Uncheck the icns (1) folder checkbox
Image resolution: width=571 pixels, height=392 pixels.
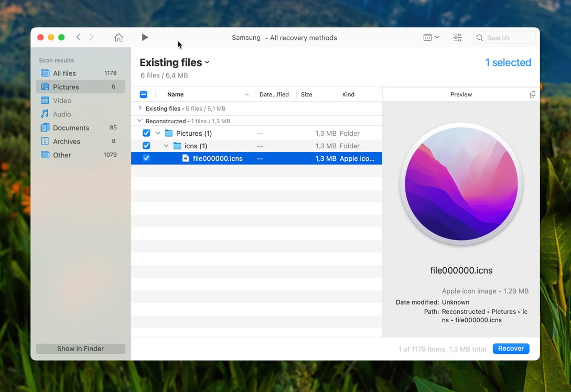point(146,146)
